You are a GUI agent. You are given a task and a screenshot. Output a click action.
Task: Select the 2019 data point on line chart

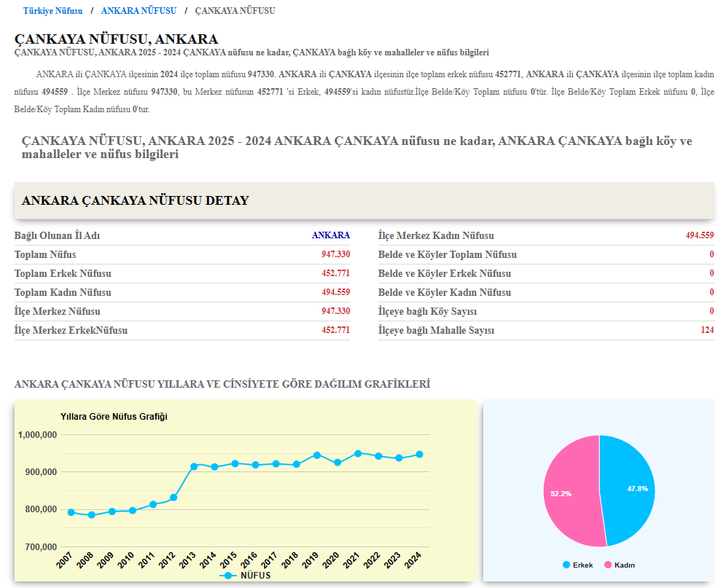(x=317, y=455)
